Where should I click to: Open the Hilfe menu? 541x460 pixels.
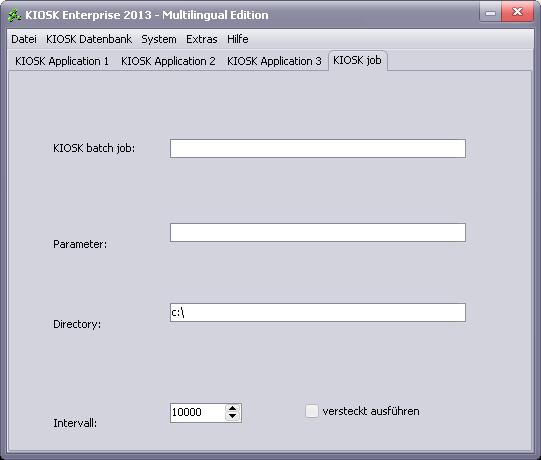[x=238, y=39]
